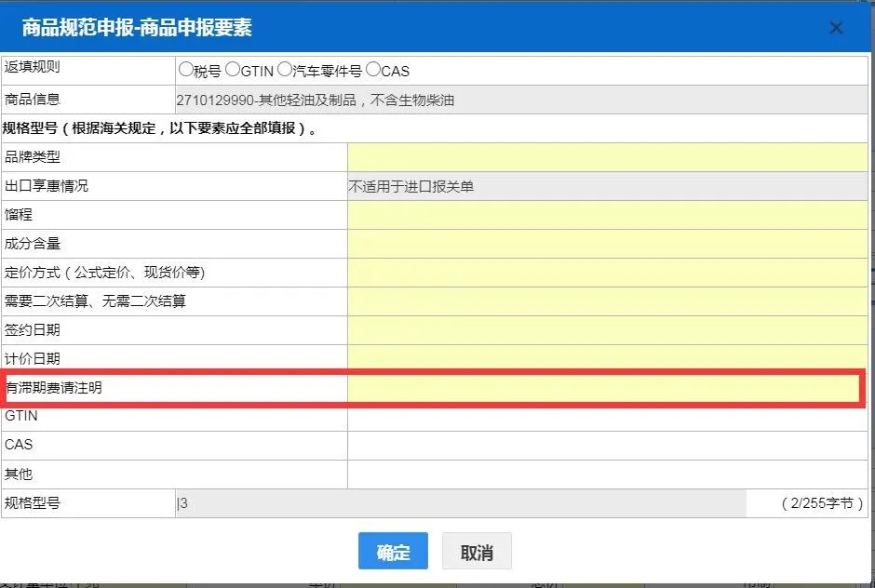Click the 成分含量 input field

[607, 244]
